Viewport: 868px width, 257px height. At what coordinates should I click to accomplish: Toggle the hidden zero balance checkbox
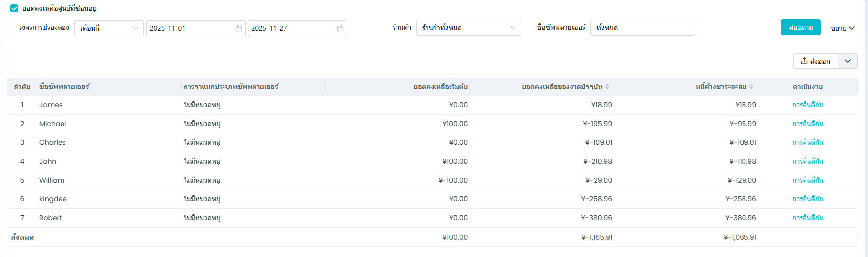coord(14,8)
